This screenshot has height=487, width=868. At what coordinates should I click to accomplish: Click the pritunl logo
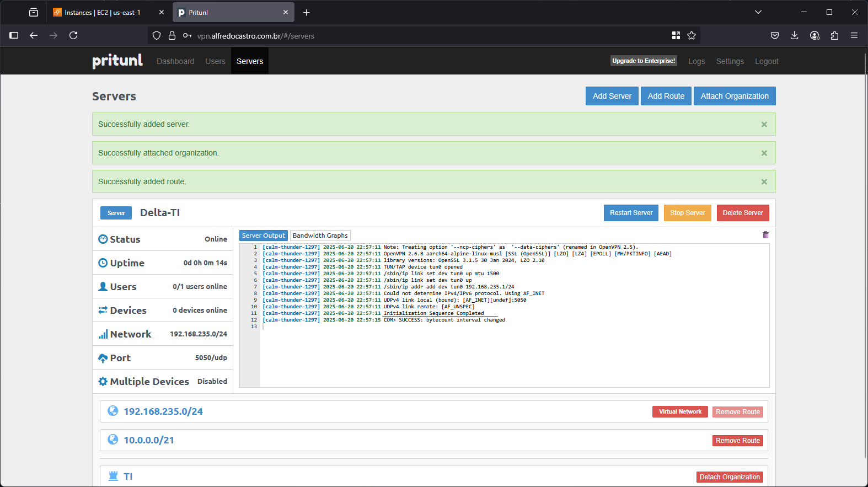[x=117, y=61]
